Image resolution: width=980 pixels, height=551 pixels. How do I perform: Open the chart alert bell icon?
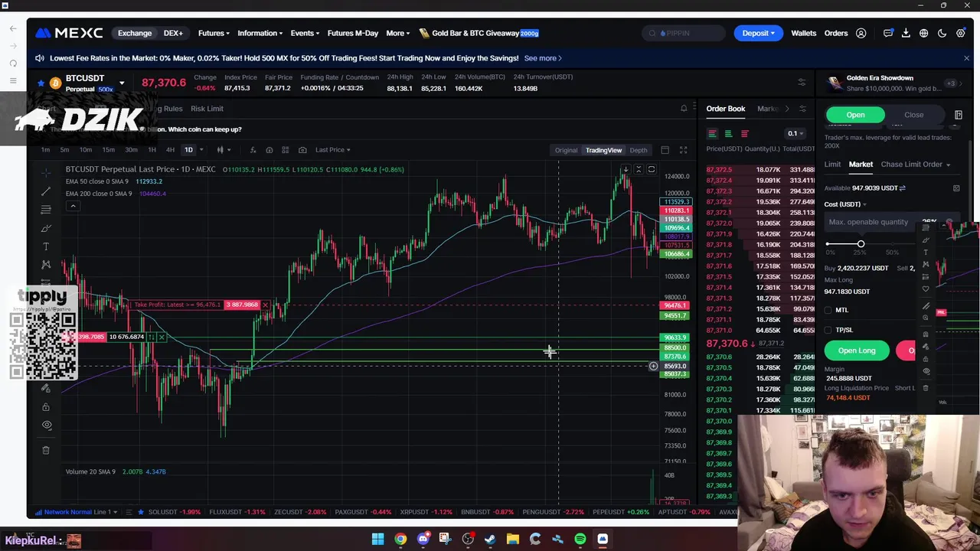point(684,109)
